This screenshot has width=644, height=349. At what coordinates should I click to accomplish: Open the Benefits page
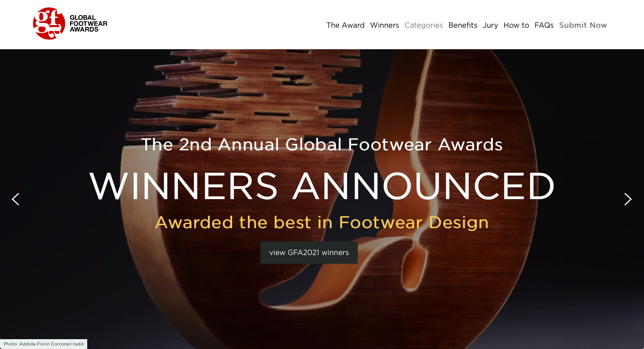point(463,25)
